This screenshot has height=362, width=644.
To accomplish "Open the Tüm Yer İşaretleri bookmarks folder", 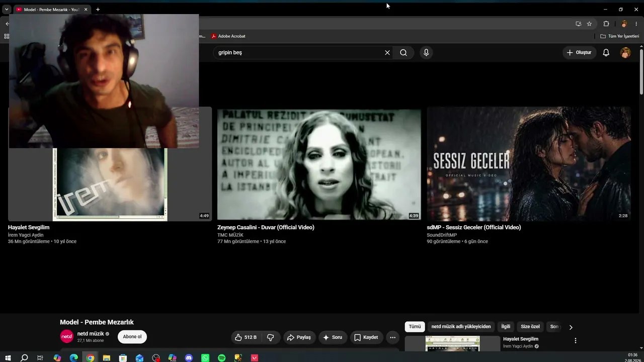I will pos(620,36).
